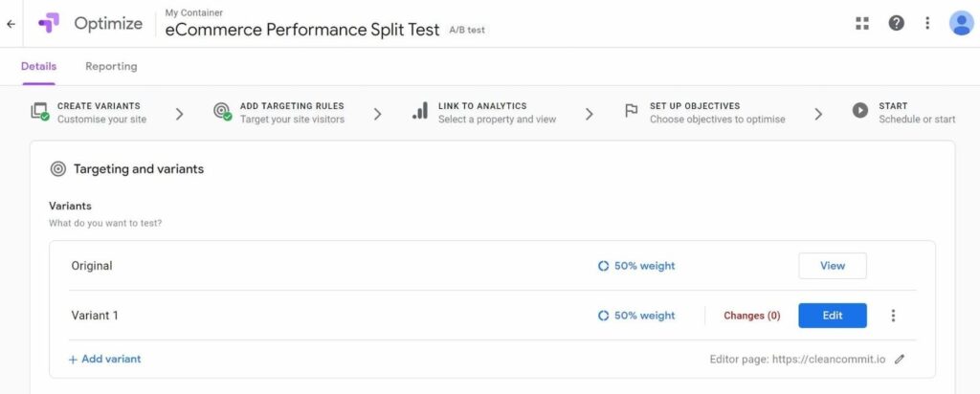This screenshot has width=980, height=394.
Task: Open Variant 1 three-dot options menu
Action: [893, 316]
